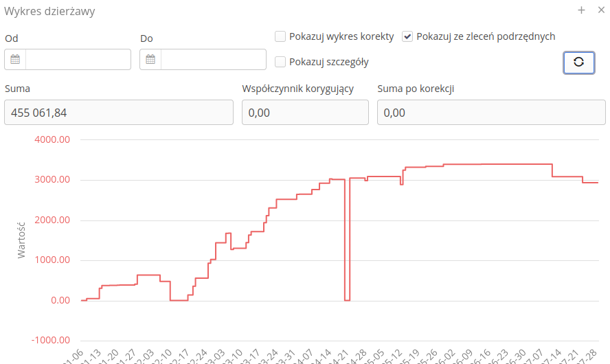Open the calendar picker for Od date
The width and height of the screenshot is (610, 364).
(x=15, y=60)
